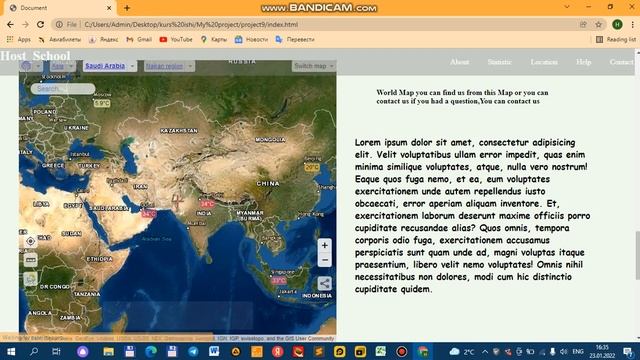Open the notification center icon

coord(628,351)
